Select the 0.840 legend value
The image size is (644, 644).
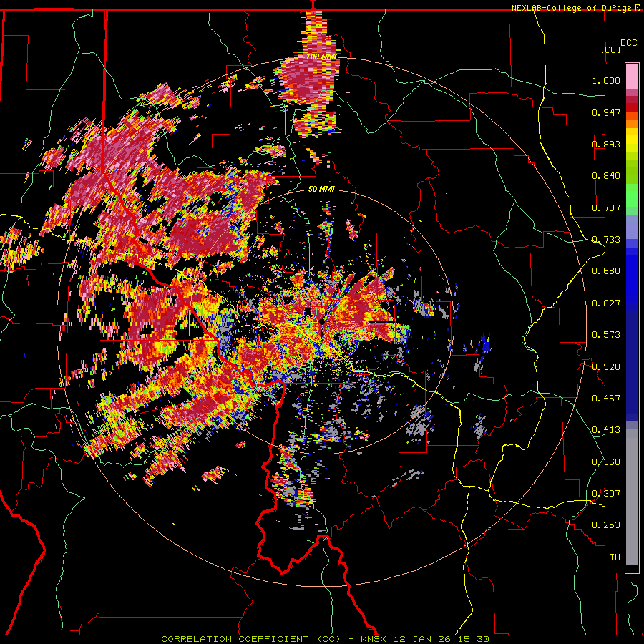pos(606,176)
